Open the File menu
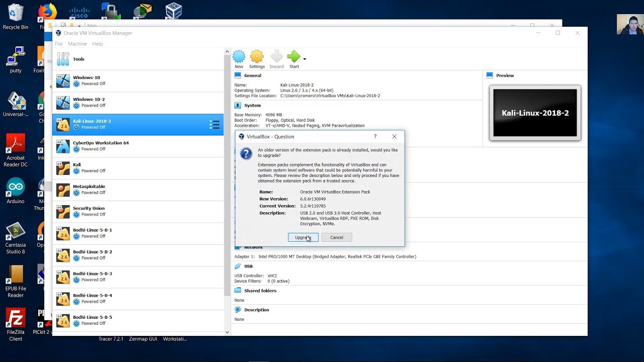The image size is (644, 362). [59, 44]
